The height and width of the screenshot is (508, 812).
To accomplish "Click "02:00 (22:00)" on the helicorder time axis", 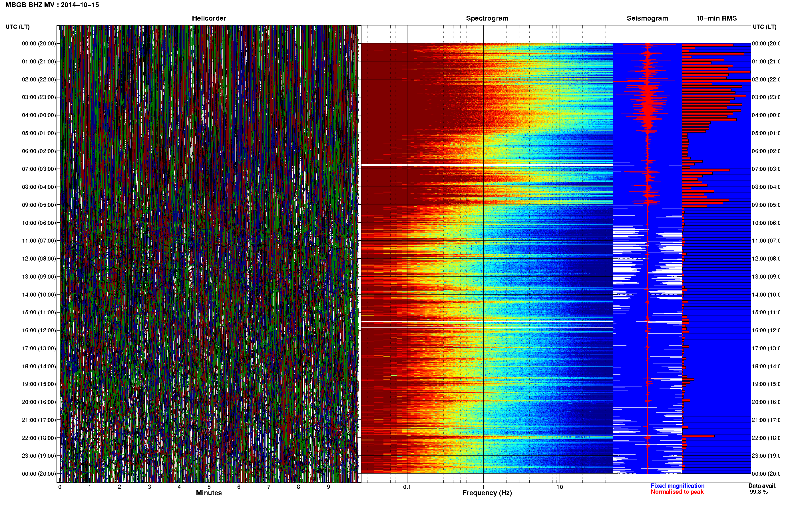I will (x=39, y=80).
